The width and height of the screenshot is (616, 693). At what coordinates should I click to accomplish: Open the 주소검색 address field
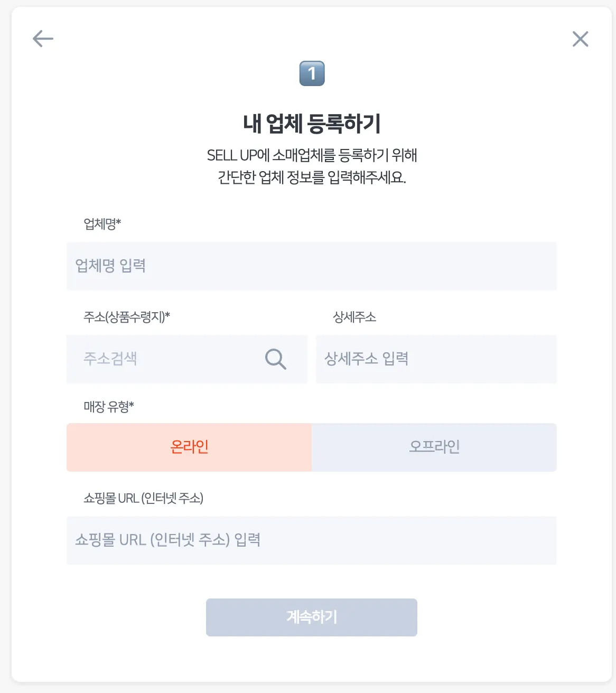pyautogui.click(x=164, y=359)
